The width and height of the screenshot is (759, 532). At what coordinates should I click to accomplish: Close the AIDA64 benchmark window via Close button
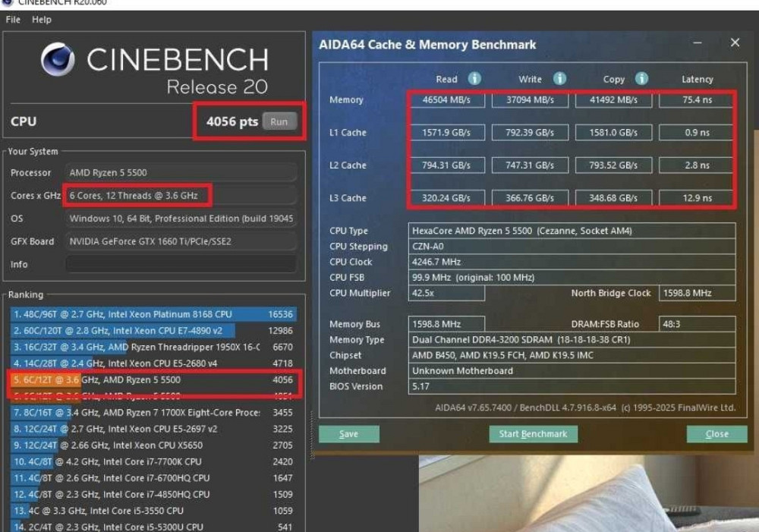[x=716, y=433]
